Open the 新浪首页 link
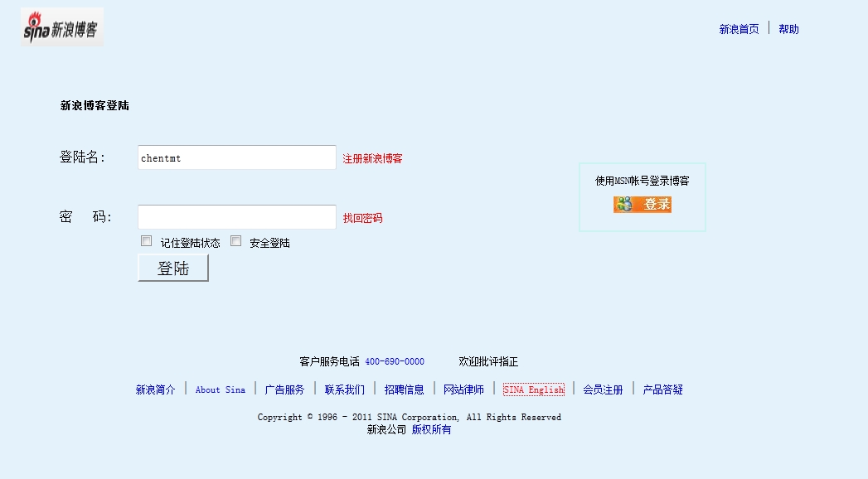868x479 pixels. 739,29
